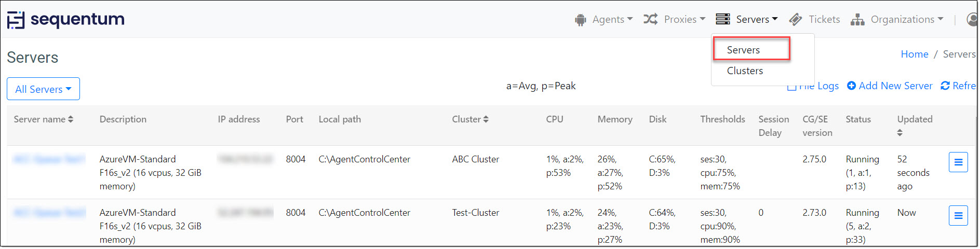This screenshot has width=980, height=249.
Task: Open the first blurred server name link
Action: (49, 159)
